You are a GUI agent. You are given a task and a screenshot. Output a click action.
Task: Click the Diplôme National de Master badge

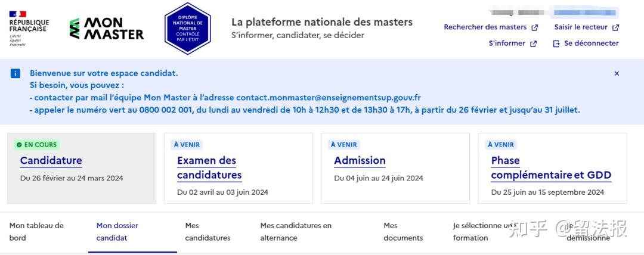coord(188,29)
